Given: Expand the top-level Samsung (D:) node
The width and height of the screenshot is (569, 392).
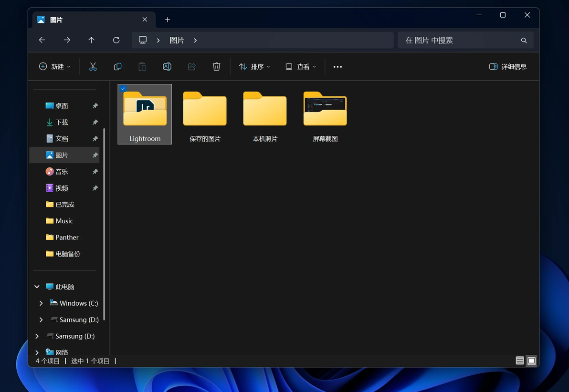Looking at the screenshot, I should coord(37,336).
